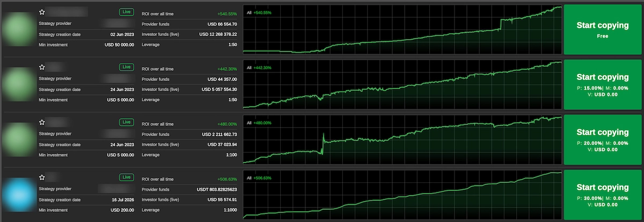Start copying the strategy with 20.00% P fee
The image size is (644, 222).
pos(602,139)
